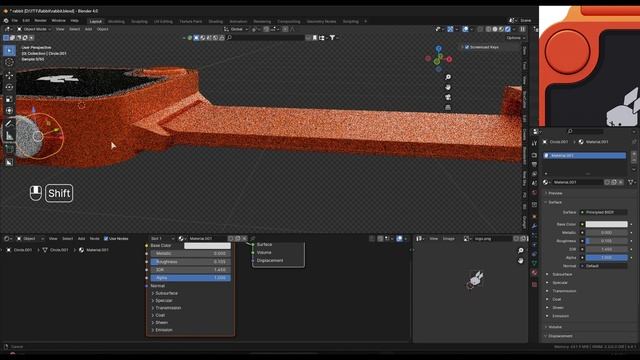This screenshot has height=360, width=640.
Task: Open the viewport Add menu
Action: click(88, 29)
